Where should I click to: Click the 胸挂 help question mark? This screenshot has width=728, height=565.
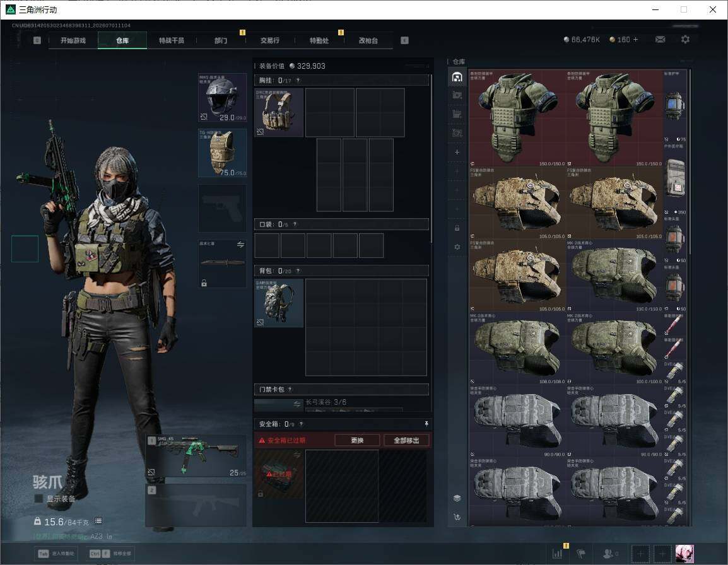pyautogui.click(x=298, y=80)
